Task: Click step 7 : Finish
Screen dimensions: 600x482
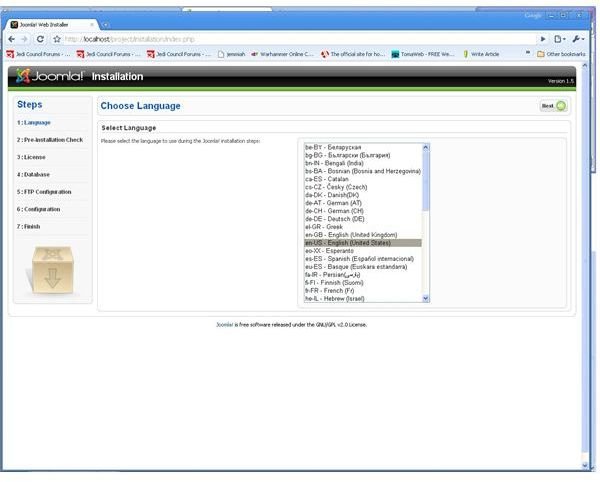Action: tap(28, 227)
